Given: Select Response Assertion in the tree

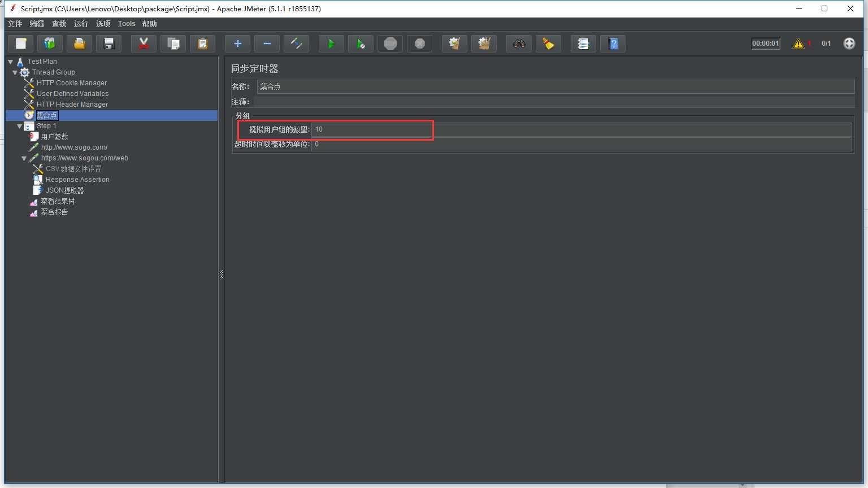Looking at the screenshot, I should tap(77, 180).
